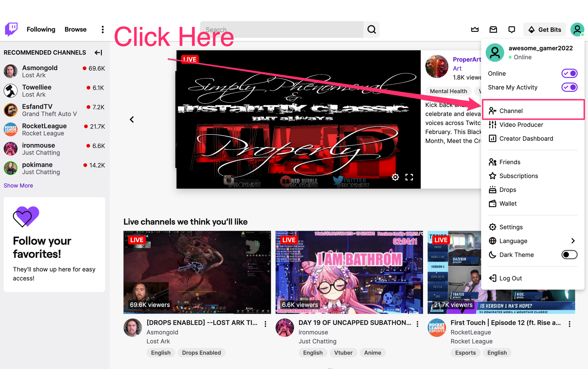This screenshot has height=369, width=588.
Task: Click Show More recommended channels link
Action: pyautogui.click(x=19, y=185)
